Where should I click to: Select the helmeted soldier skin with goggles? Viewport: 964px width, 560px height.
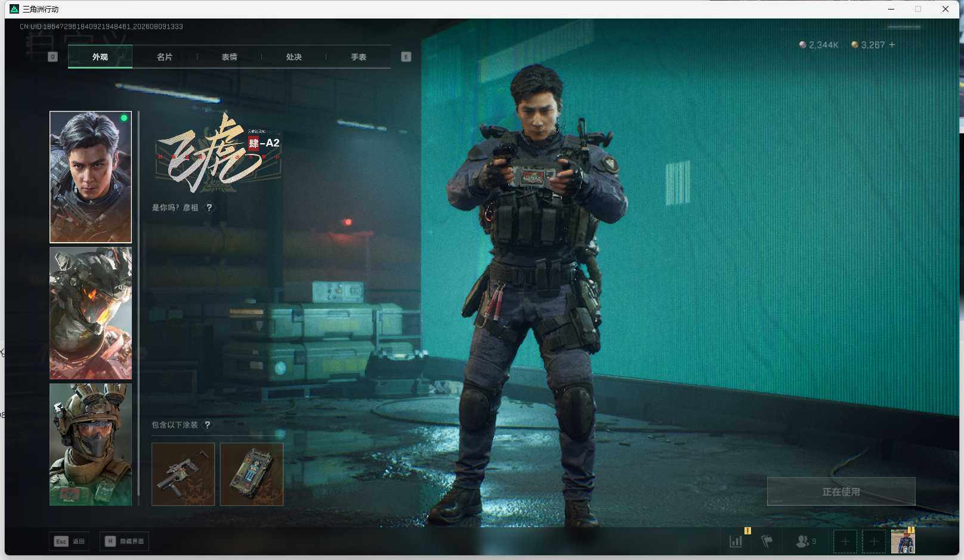pyautogui.click(x=91, y=444)
